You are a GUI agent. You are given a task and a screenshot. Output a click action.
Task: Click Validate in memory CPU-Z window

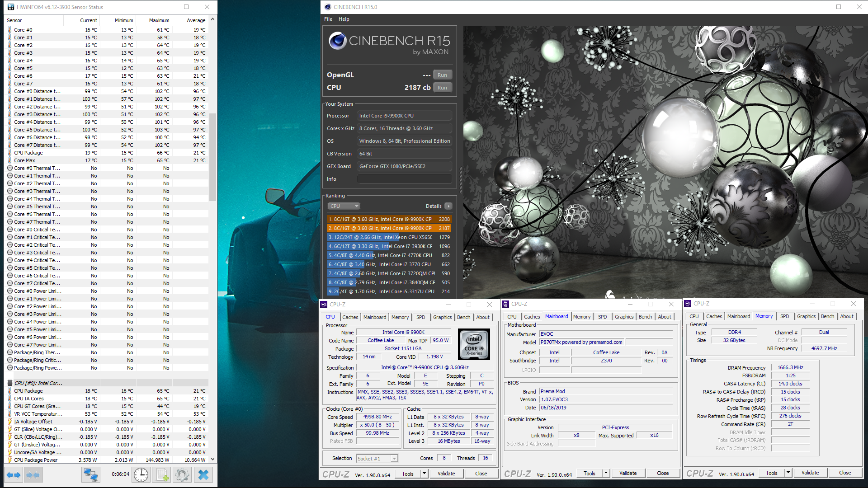click(810, 473)
